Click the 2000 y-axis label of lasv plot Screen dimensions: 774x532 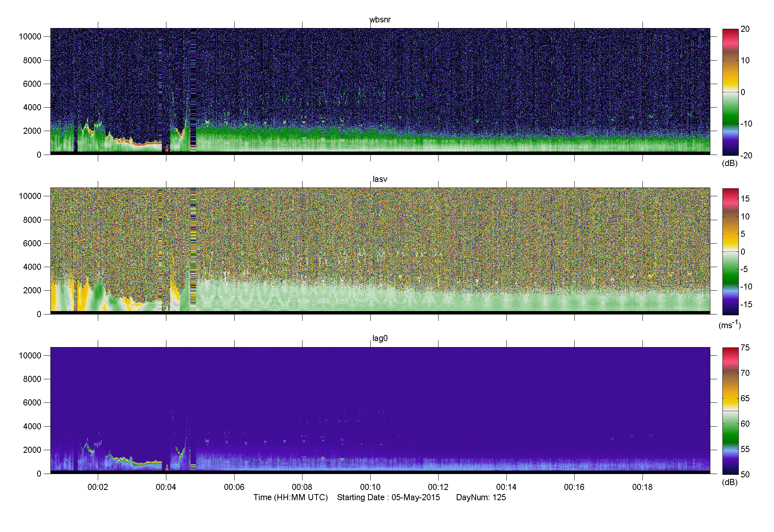(x=32, y=291)
